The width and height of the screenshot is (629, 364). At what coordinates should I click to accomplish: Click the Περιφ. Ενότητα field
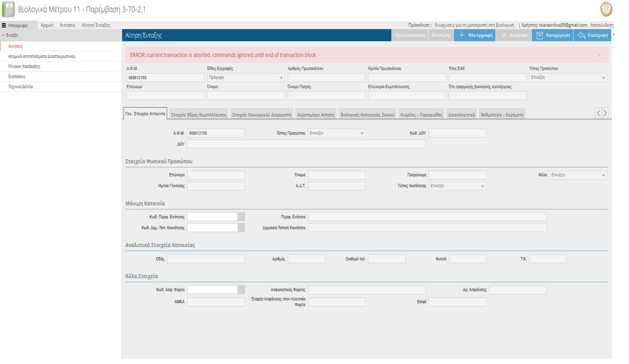[427, 217]
